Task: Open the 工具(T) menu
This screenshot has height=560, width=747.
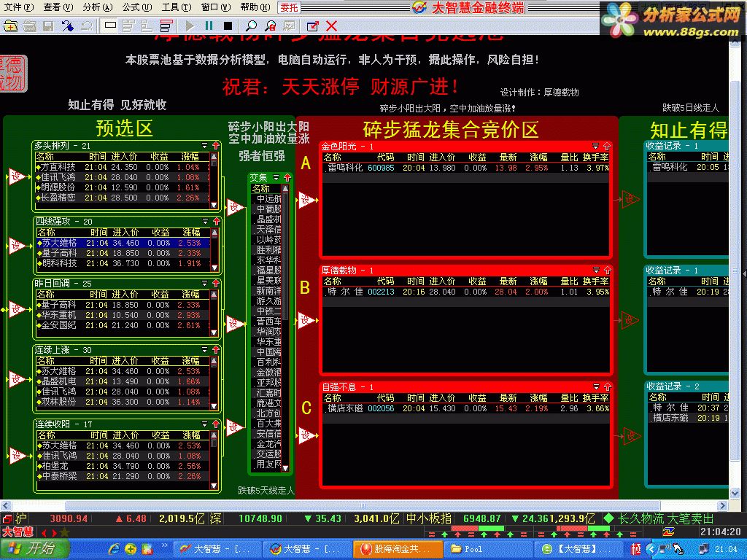Action: [x=177, y=7]
